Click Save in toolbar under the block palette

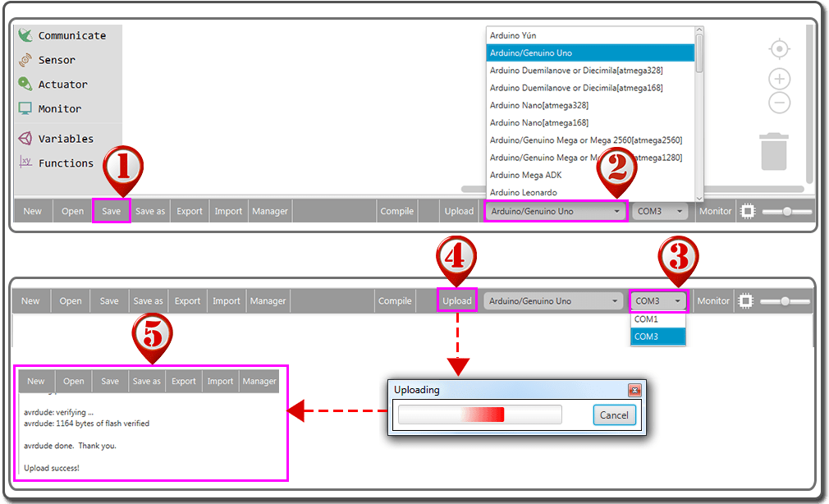pos(111,211)
